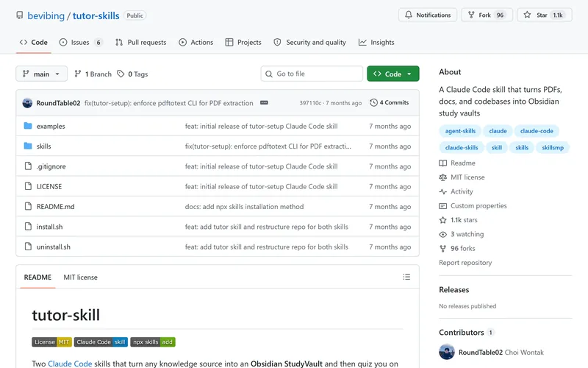
Task: Open the Actions tab
Action: 196,43
